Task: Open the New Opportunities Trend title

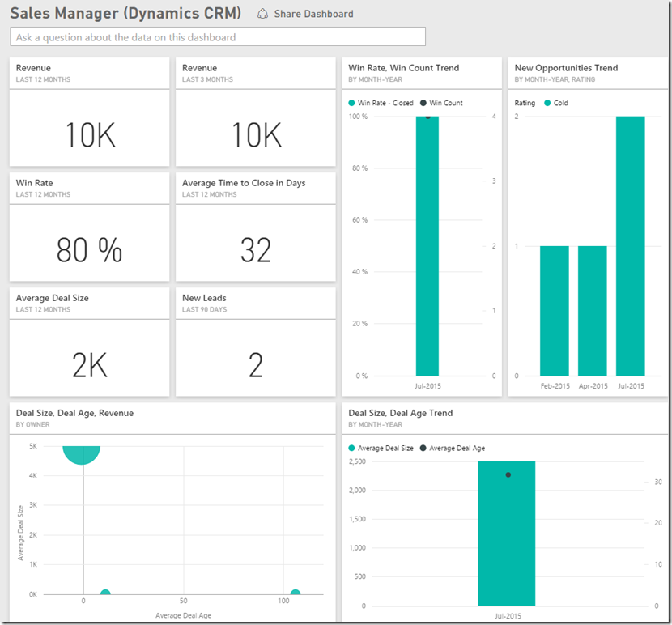Action: (566, 68)
